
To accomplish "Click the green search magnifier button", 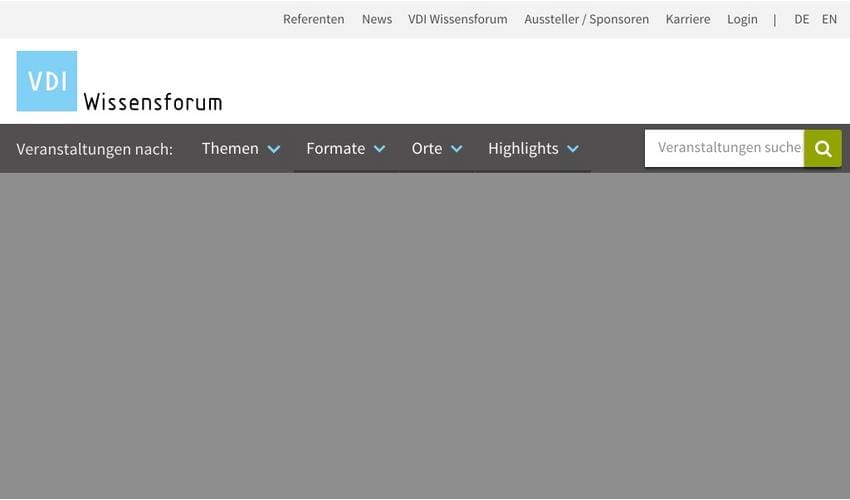I will click(823, 149).
